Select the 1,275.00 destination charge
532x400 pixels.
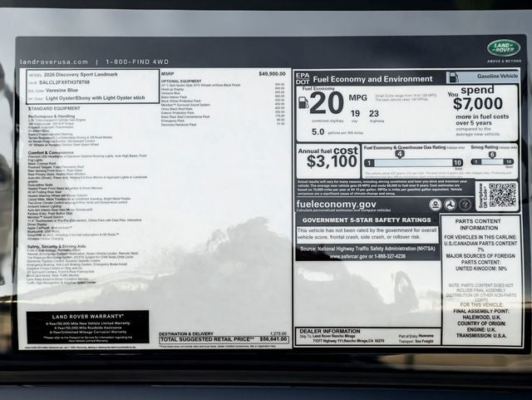[x=278, y=333]
